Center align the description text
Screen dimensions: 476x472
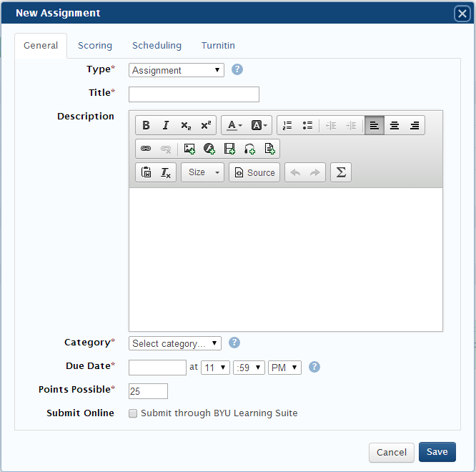point(394,125)
